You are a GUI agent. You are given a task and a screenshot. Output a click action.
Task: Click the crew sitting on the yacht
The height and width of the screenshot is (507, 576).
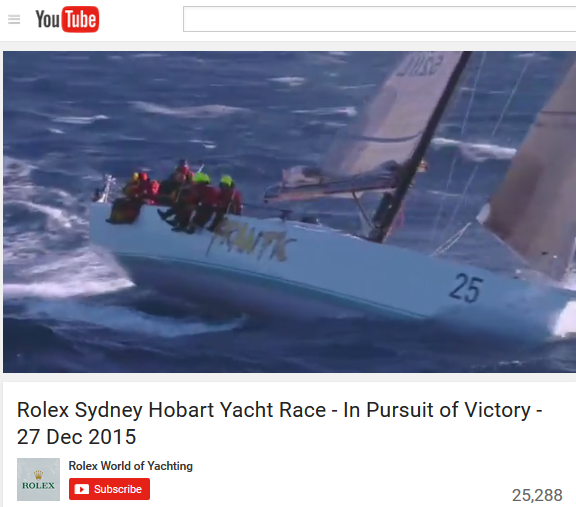tap(176, 197)
